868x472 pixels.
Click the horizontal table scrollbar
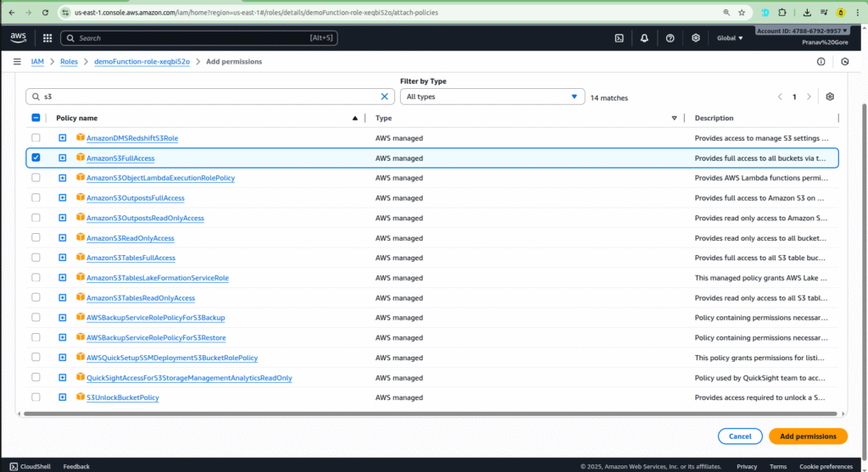(430, 414)
